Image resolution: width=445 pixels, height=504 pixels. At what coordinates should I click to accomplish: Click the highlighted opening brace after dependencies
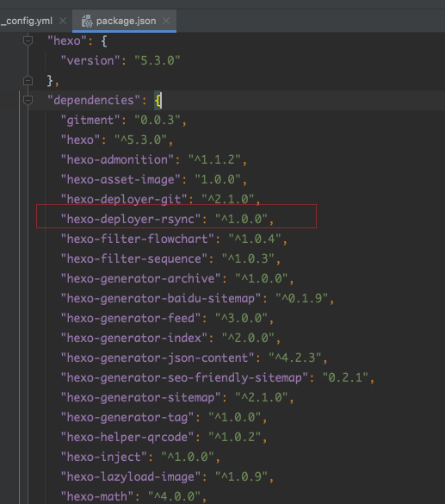158,100
